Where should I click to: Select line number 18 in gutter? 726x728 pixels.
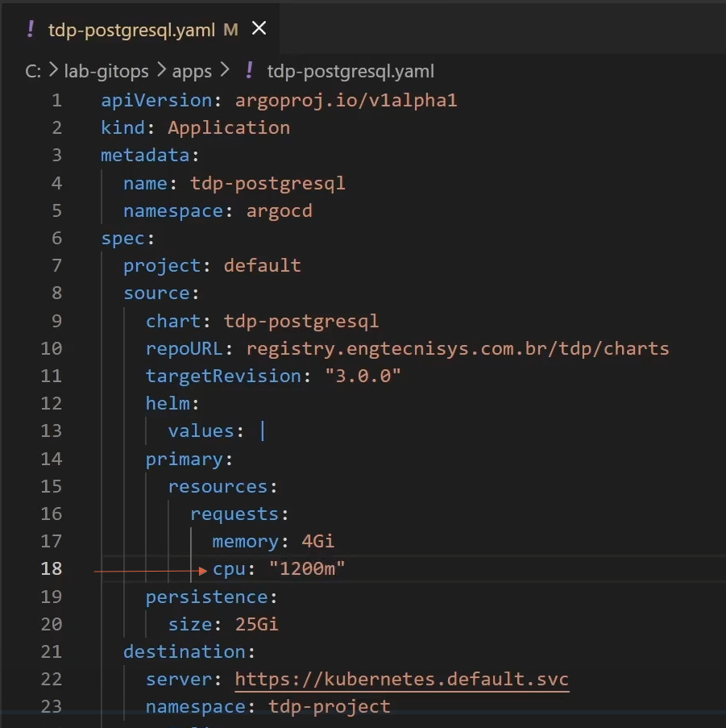51,568
